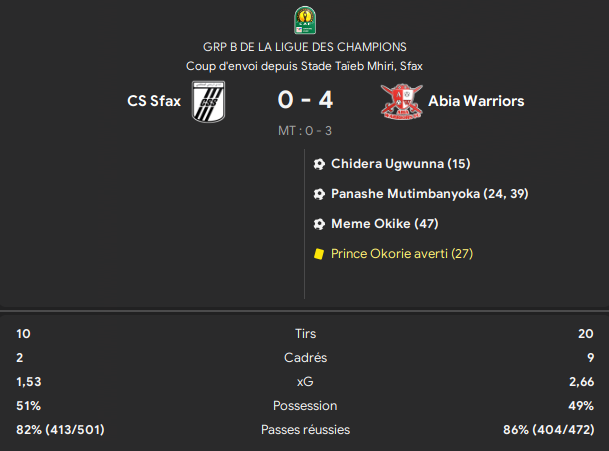Image resolution: width=609 pixels, height=451 pixels.
Task: Select the GRP B de la Ligue des Champions heading
Action: [305, 47]
